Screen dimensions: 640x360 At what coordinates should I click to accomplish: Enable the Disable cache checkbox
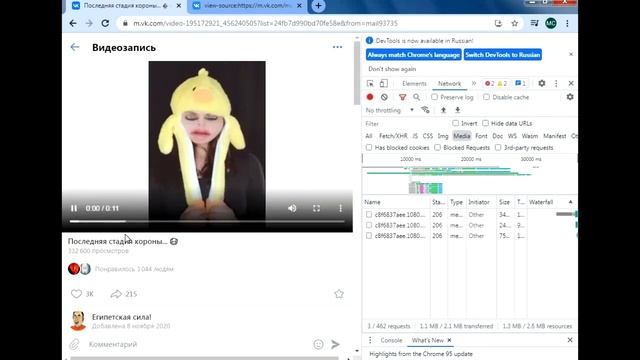(486, 97)
